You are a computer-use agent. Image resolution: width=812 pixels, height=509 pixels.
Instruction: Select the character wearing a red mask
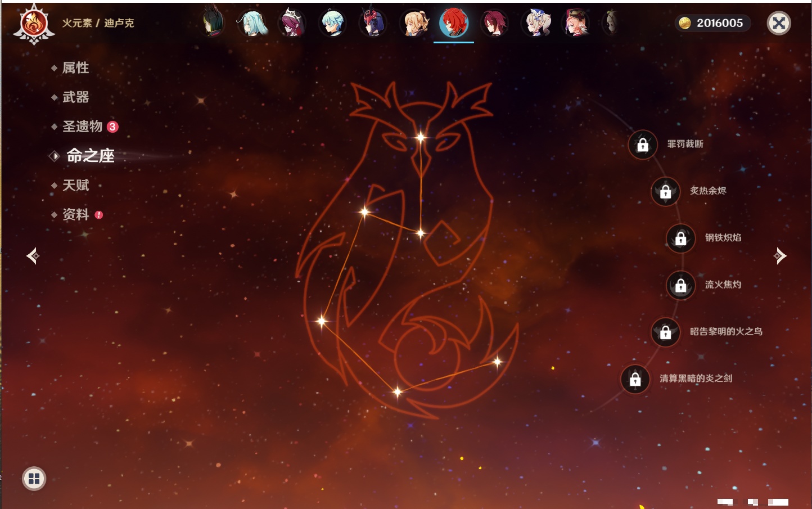point(373,23)
